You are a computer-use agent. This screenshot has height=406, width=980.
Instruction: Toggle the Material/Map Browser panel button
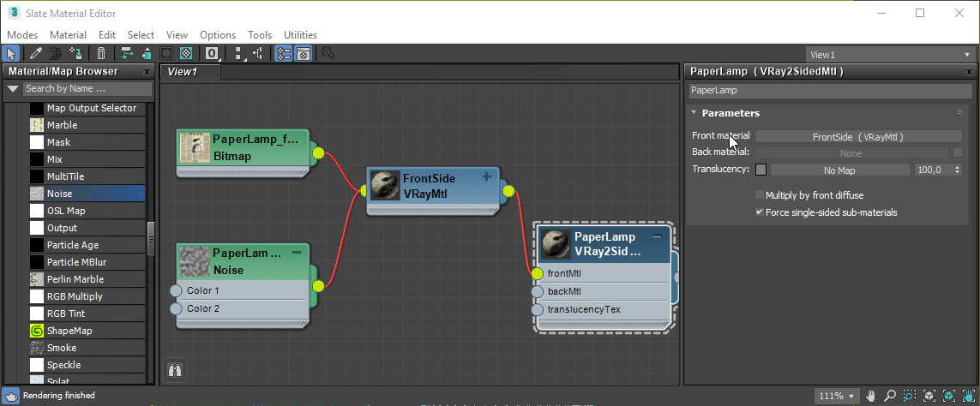click(x=283, y=53)
